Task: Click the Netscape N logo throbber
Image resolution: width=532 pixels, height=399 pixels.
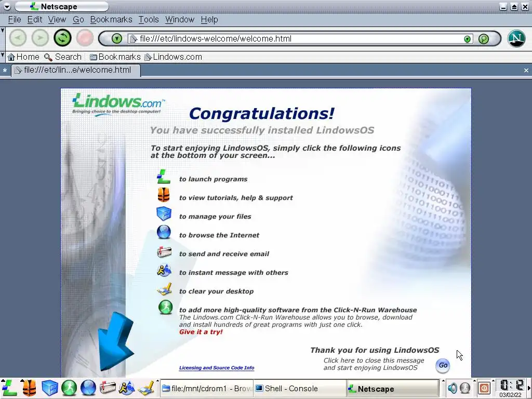Action: tap(516, 38)
